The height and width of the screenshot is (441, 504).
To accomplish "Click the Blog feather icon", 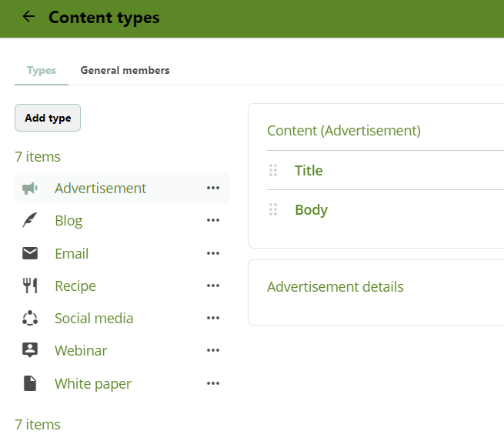I will click(30, 221).
